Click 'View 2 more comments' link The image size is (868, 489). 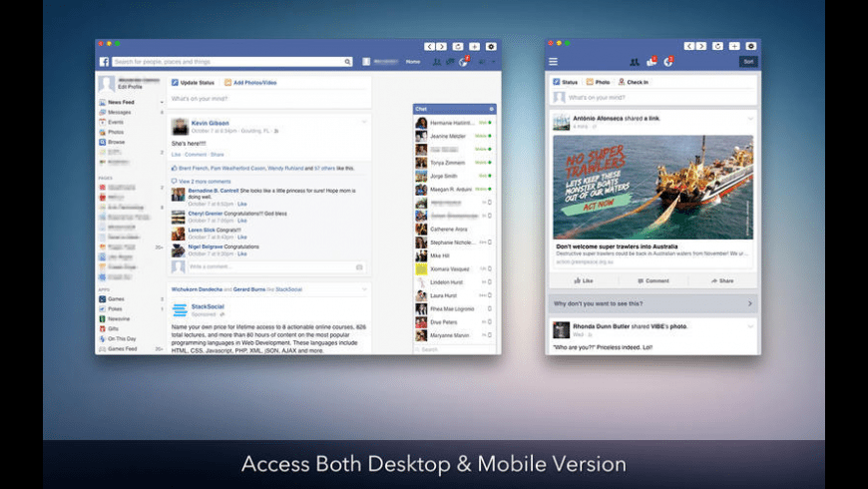(206, 181)
